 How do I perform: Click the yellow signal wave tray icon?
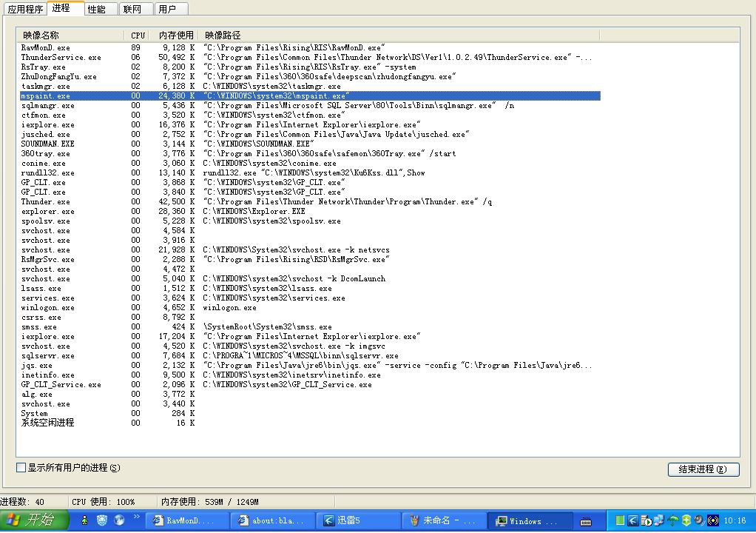(x=713, y=520)
